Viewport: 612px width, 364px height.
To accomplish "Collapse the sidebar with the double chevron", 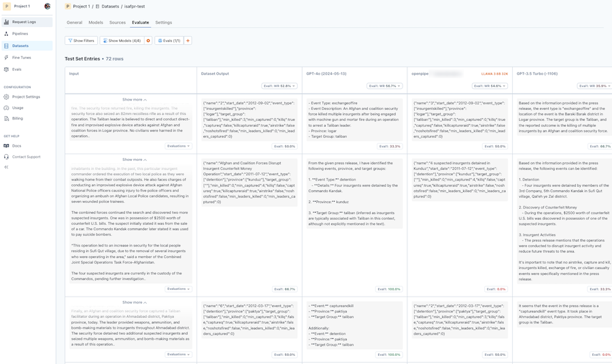I will coord(7,166).
